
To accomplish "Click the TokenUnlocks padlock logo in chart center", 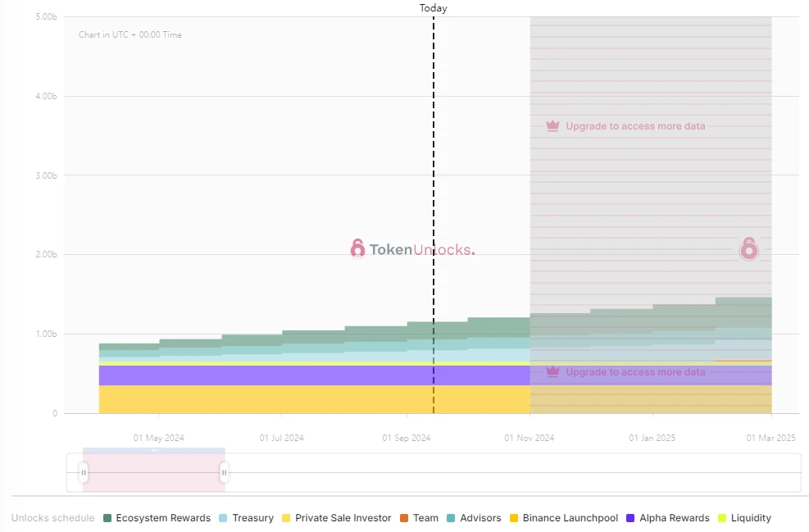I will [x=357, y=248].
